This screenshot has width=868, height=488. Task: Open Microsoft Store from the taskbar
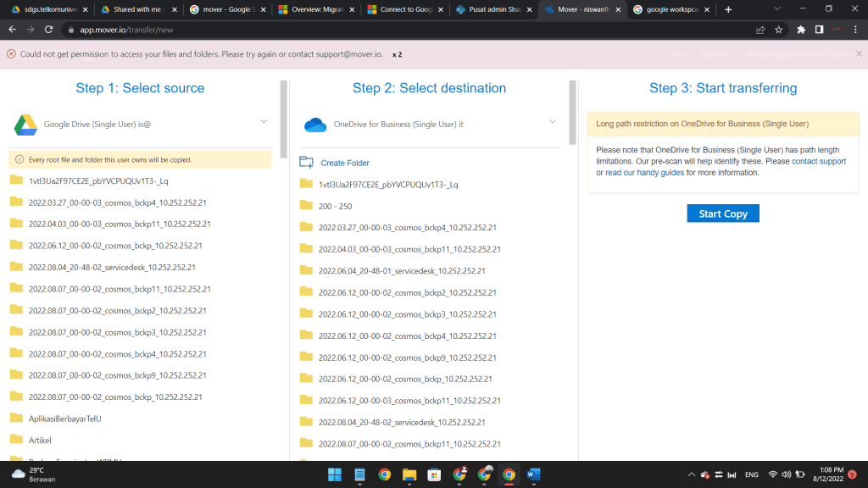tap(434, 474)
